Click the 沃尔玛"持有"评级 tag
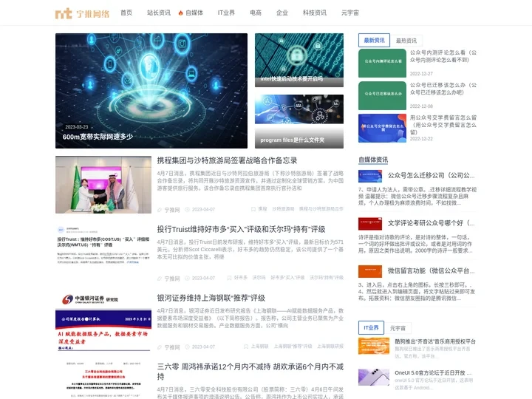The height and width of the screenshot is (399, 532). tap(327, 278)
